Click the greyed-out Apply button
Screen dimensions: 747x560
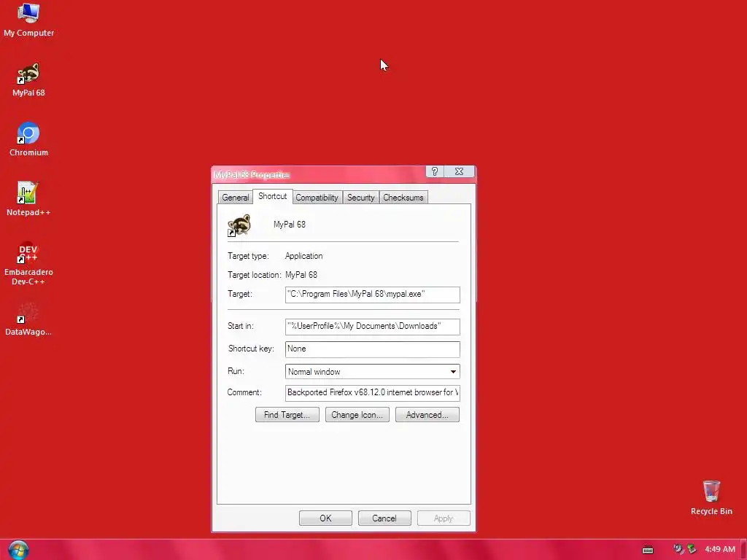[444, 518]
